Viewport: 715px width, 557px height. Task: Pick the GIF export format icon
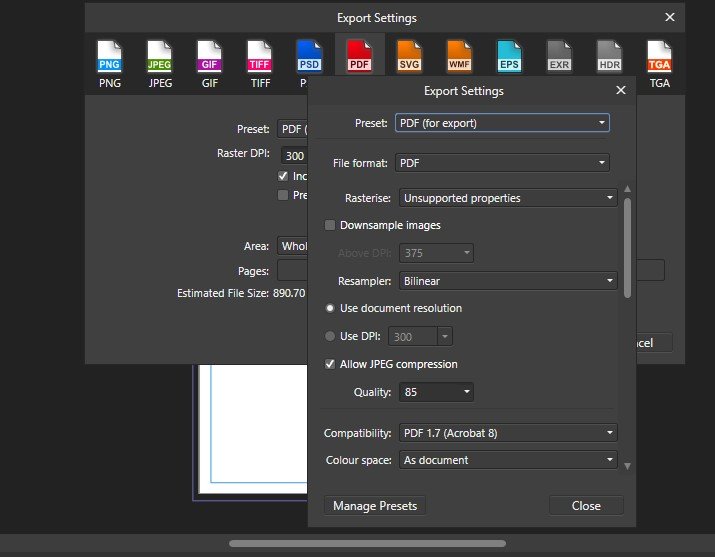[x=210, y=63]
